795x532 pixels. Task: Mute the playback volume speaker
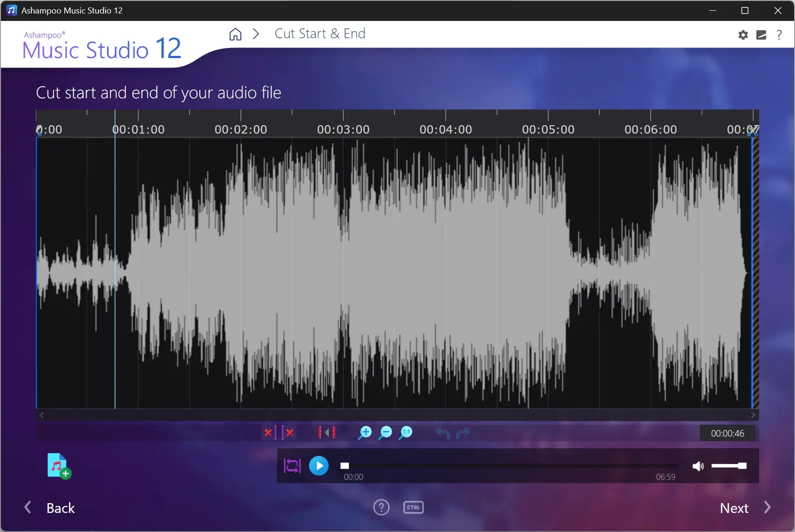pos(698,466)
